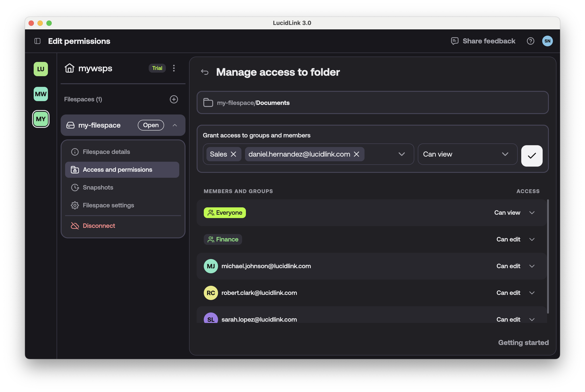Screen dimensions: 585x392
Task: Click the Trial badge
Action: pos(157,68)
